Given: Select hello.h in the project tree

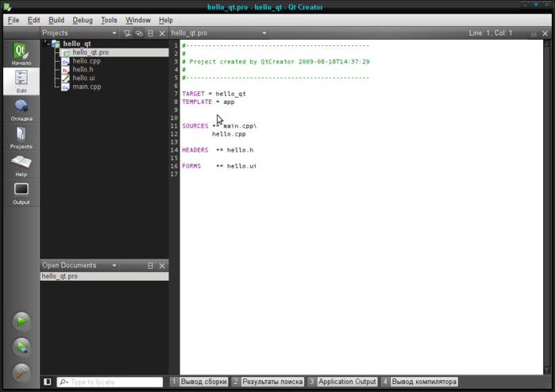Looking at the screenshot, I should pos(83,69).
